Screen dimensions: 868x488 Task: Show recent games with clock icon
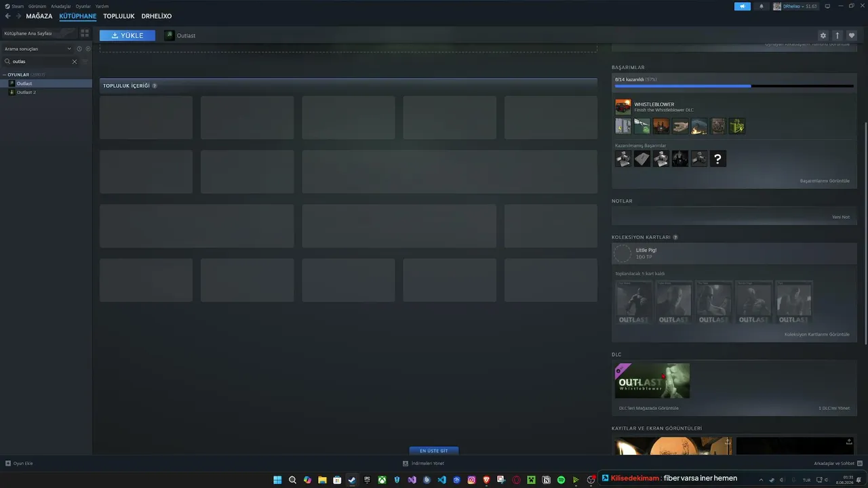79,49
